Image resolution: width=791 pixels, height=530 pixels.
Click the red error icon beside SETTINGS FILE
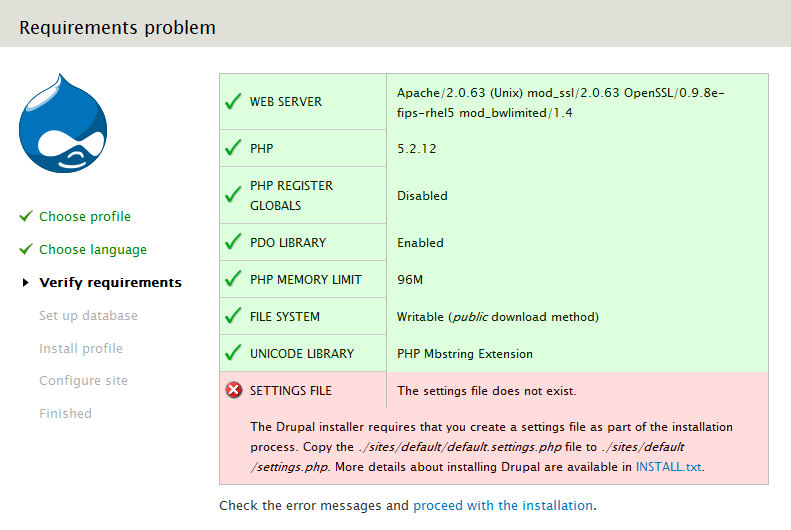[234, 390]
